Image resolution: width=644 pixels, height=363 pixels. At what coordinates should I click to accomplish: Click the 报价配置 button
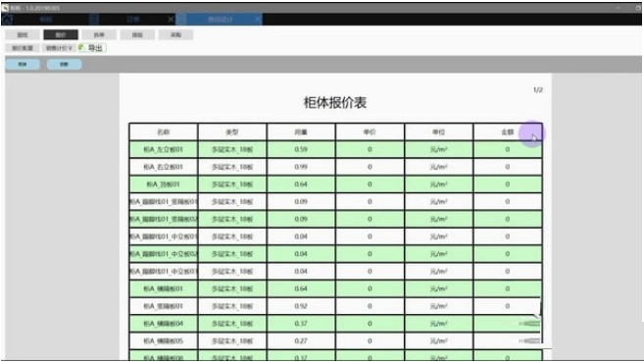pyautogui.click(x=23, y=48)
